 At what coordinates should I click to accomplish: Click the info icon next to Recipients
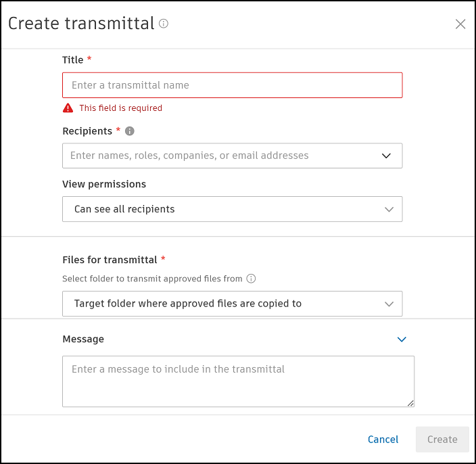(130, 131)
